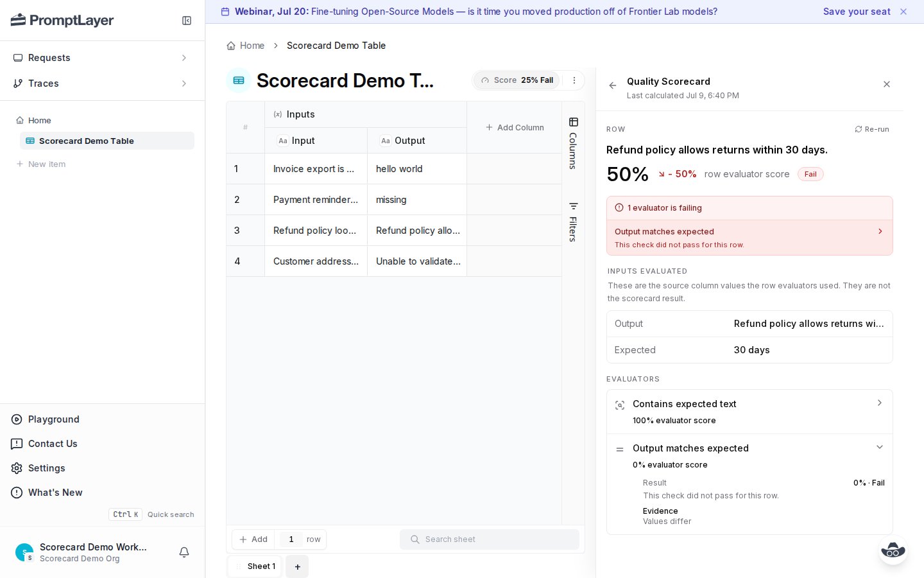
Task: Select the Output inputs-evaluated row
Action: point(749,324)
